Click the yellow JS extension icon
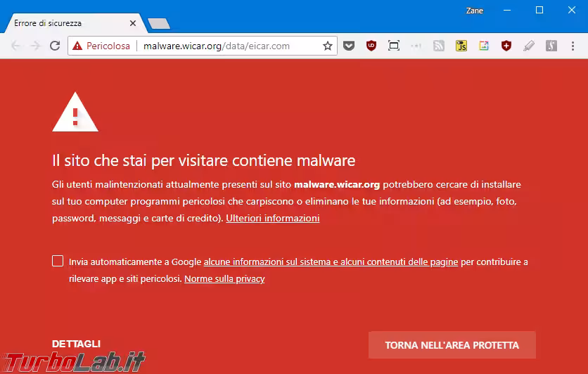This screenshot has height=374, width=588. (x=461, y=46)
